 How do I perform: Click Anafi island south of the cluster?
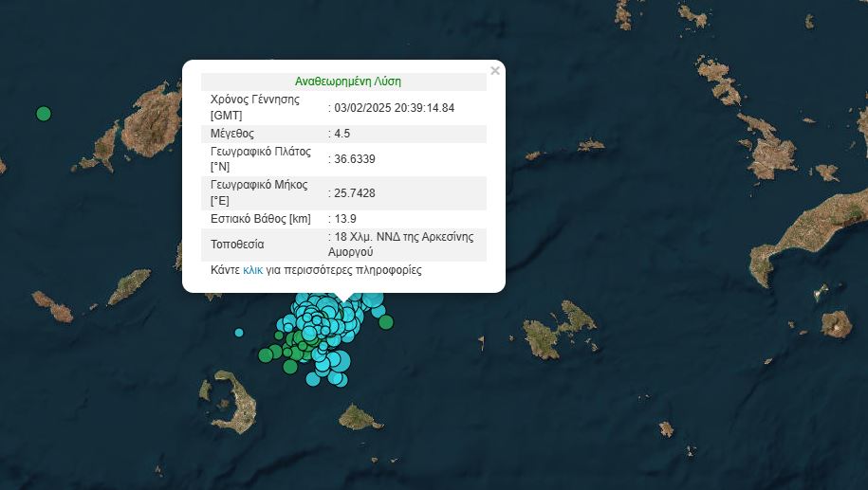pyautogui.click(x=360, y=417)
